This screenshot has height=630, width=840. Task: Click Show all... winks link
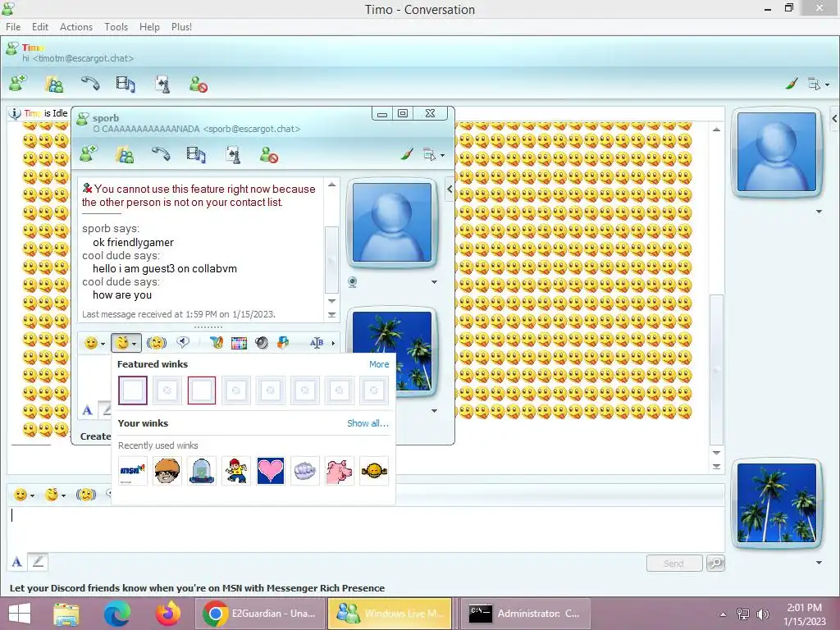tap(367, 423)
